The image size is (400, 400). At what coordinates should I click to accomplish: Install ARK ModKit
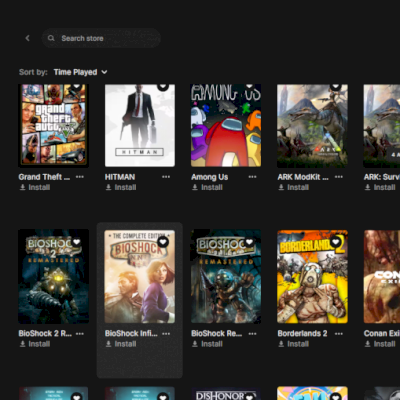coord(294,187)
